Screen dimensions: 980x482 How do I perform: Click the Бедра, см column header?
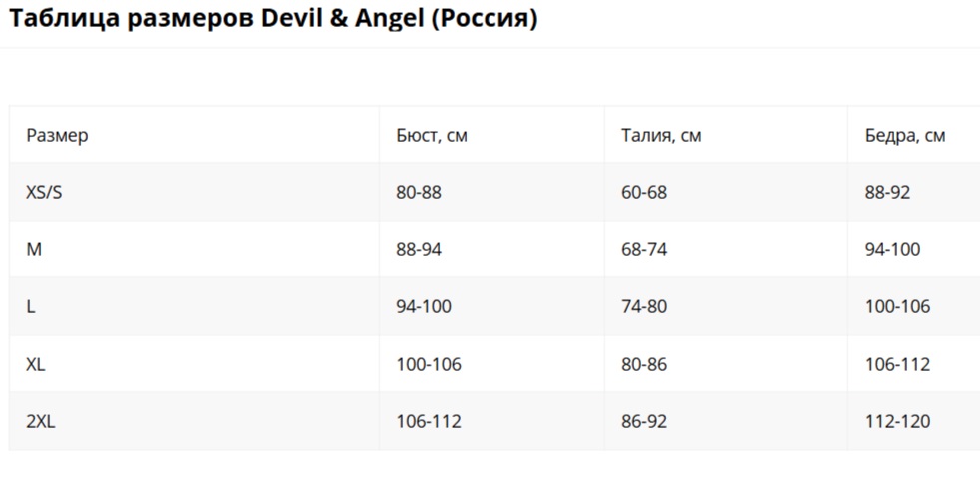pyautogui.click(x=905, y=135)
